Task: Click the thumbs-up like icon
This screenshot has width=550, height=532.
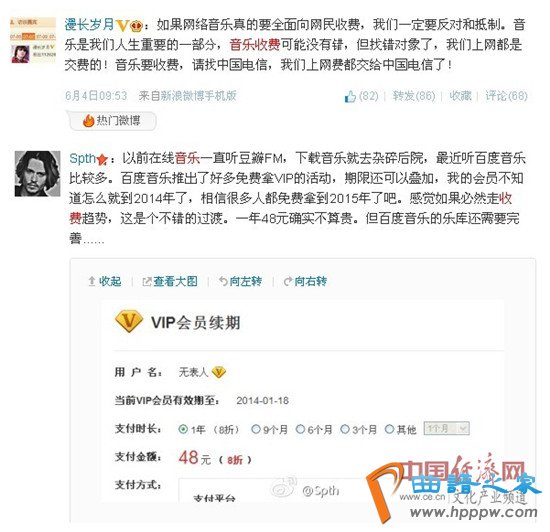Action: (x=350, y=96)
